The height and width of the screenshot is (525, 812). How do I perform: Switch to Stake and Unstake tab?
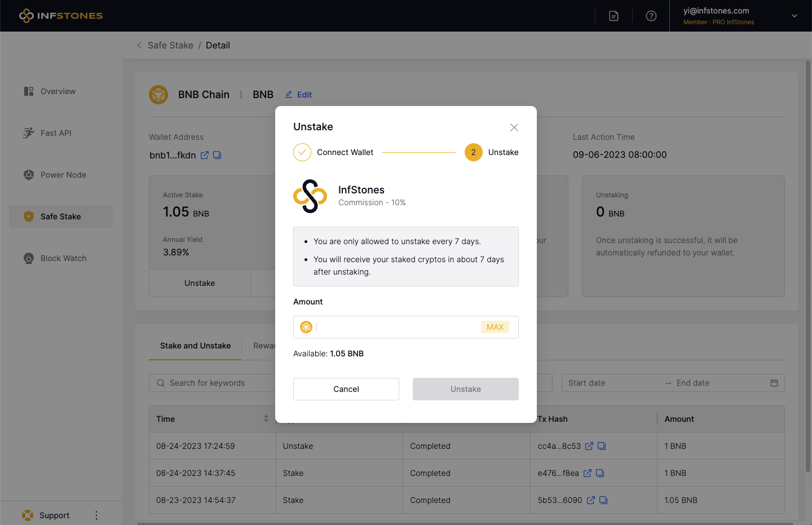[195, 346]
